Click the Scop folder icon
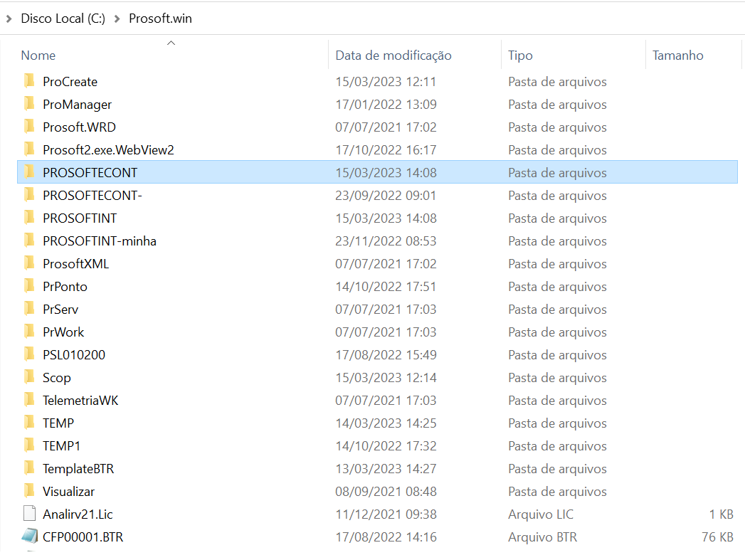745x560 pixels. click(29, 377)
